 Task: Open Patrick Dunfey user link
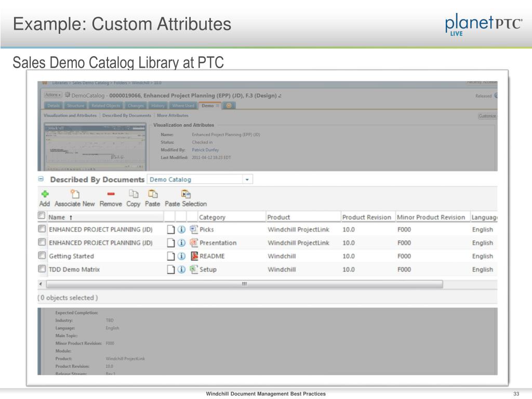point(205,150)
